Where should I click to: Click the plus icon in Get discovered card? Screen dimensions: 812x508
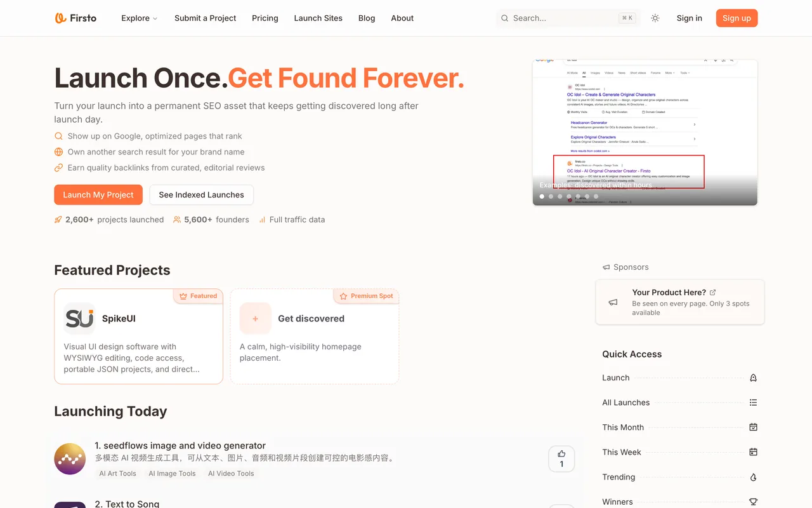pyautogui.click(x=255, y=318)
